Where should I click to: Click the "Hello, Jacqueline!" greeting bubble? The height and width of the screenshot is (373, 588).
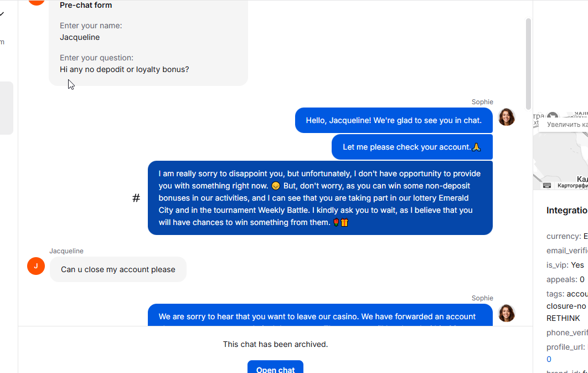tap(394, 120)
